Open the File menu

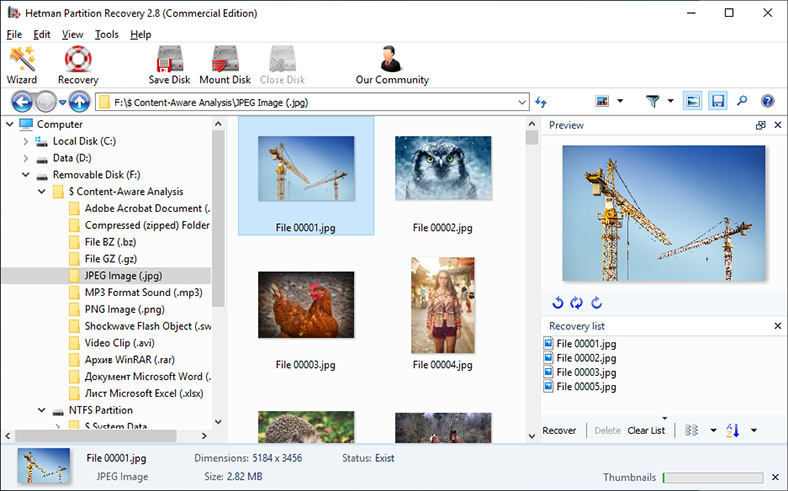pos(14,34)
